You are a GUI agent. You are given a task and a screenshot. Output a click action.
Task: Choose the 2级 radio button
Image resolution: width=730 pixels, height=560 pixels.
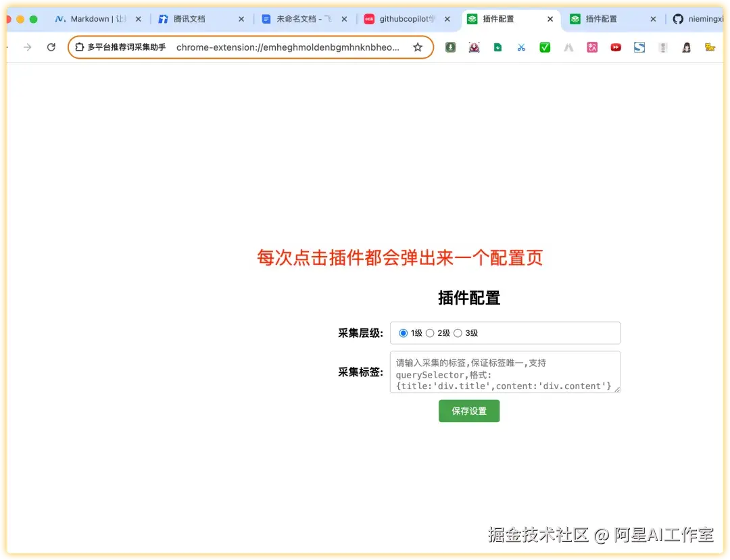[x=430, y=333]
